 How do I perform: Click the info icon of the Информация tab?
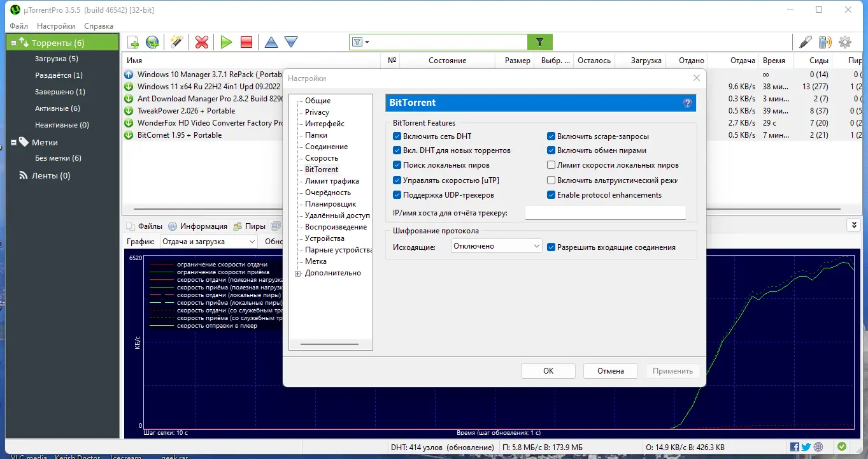173,226
